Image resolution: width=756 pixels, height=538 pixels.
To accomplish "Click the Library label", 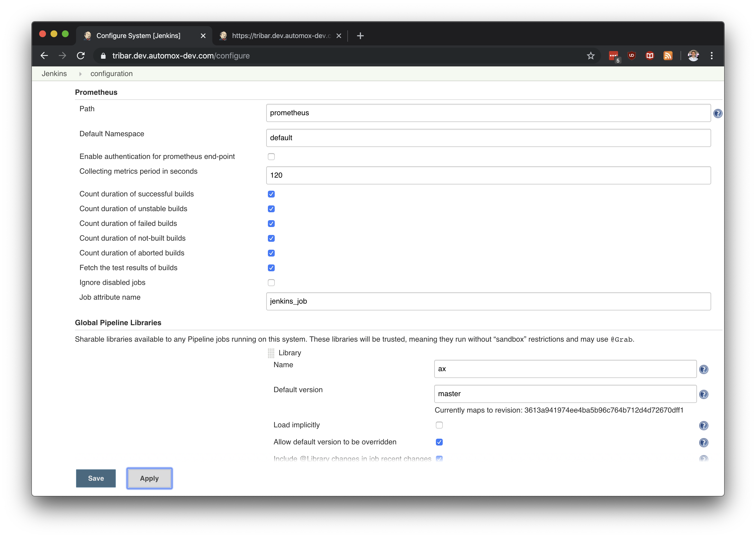I will pos(290,353).
